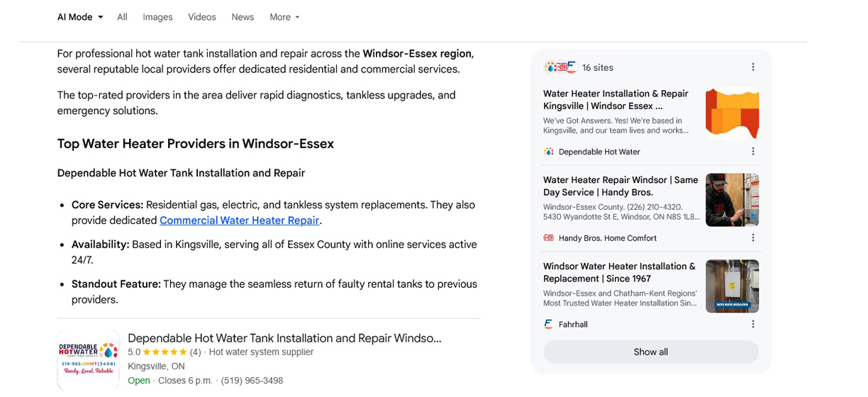
Task: Select the phone number (519) 965-3498
Action: pos(252,381)
